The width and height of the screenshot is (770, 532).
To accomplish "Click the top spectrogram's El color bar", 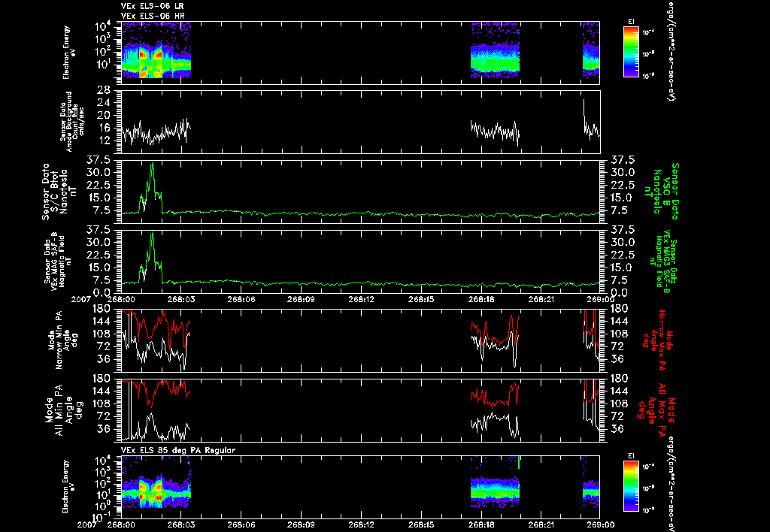I will (x=631, y=52).
